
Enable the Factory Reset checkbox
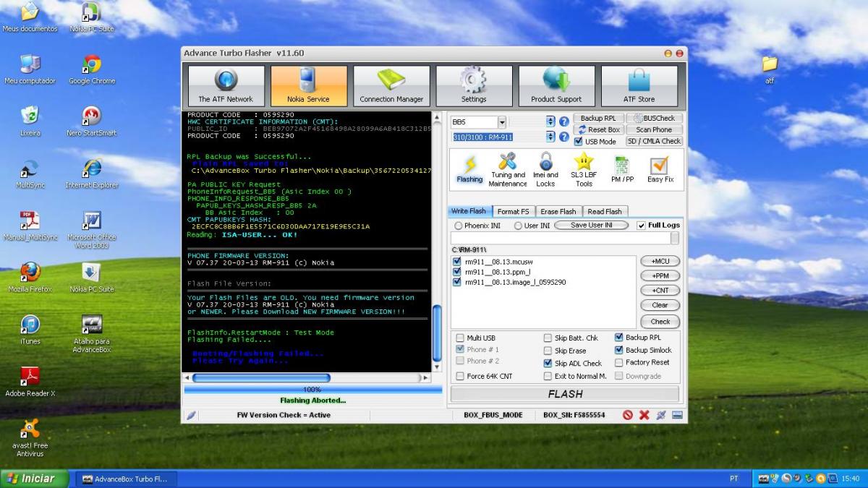click(x=618, y=362)
